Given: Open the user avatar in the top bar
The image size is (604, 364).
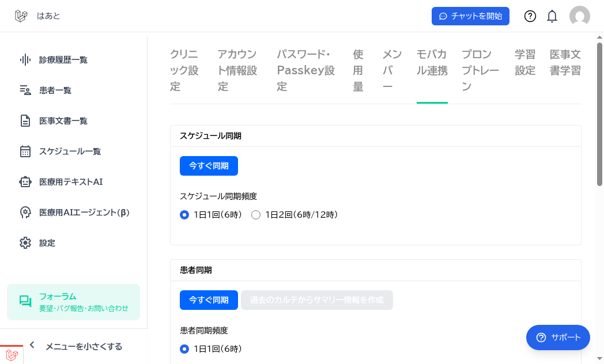Looking at the screenshot, I should tap(580, 16).
